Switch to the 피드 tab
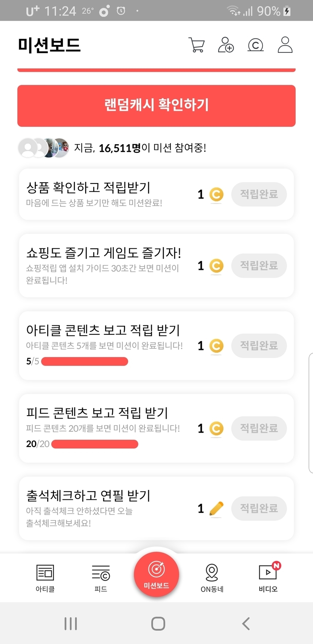The image size is (313, 644). coord(101,578)
